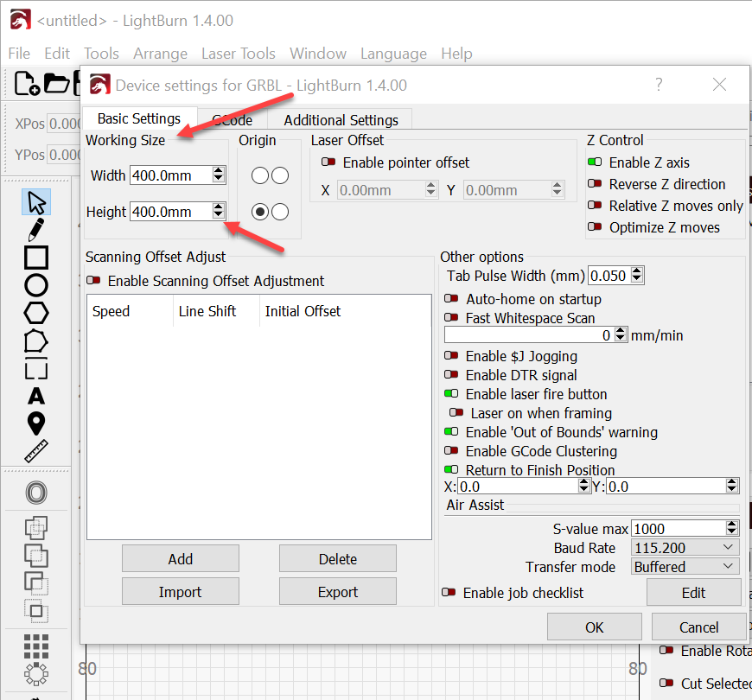
Task: Select the bottom-right origin radio button
Action: (280, 212)
